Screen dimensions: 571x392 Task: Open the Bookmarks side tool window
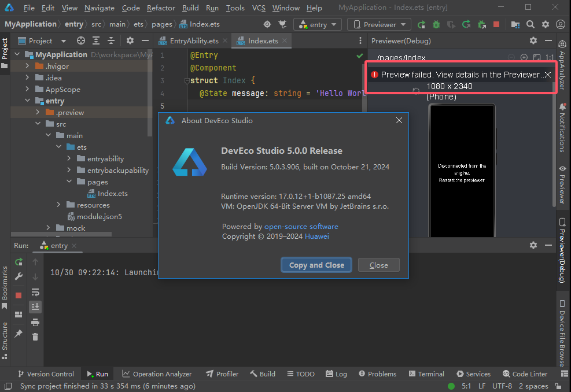[5, 288]
